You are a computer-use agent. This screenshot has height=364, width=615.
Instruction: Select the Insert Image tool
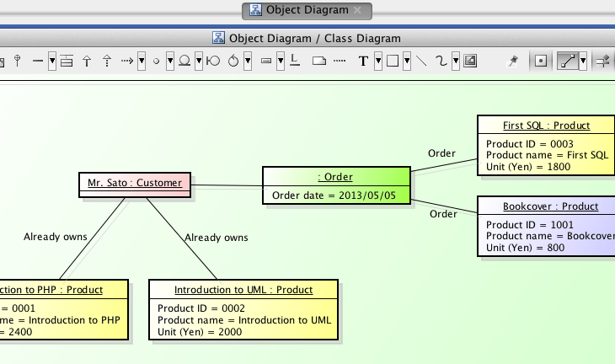(x=470, y=61)
